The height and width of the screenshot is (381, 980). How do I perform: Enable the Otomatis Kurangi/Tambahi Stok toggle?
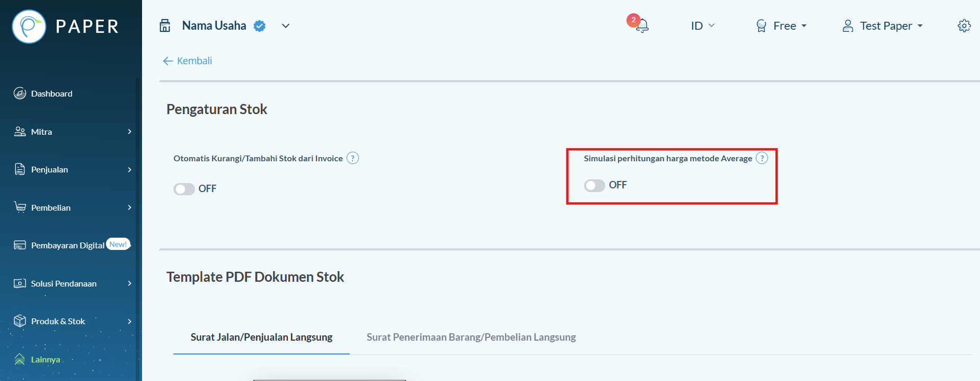tap(184, 189)
